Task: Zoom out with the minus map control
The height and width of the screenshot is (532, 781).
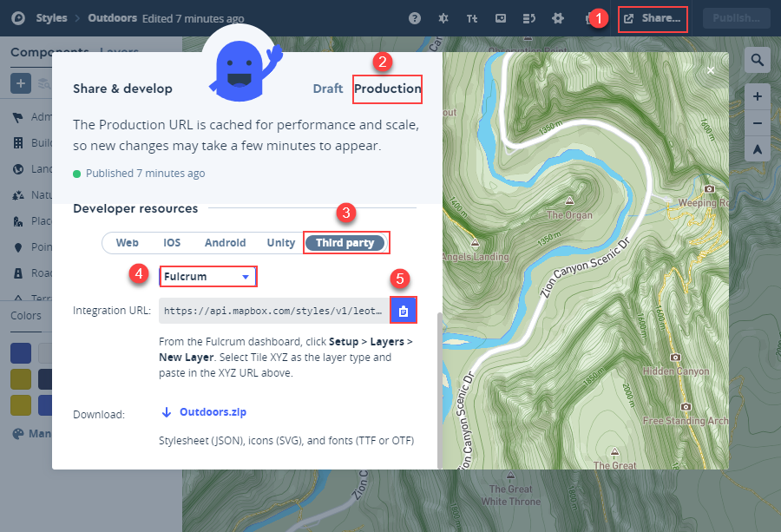Action: coord(757,123)
